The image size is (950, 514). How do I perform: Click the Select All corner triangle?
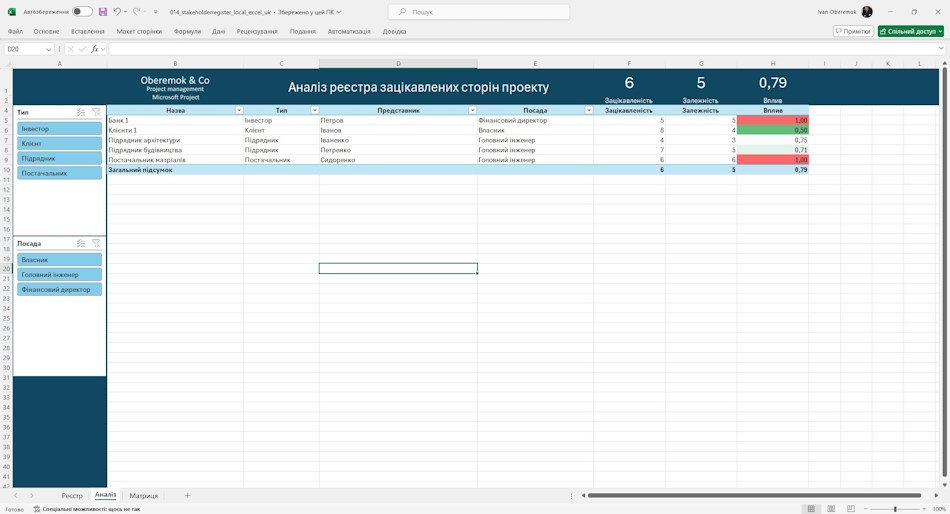7,64
